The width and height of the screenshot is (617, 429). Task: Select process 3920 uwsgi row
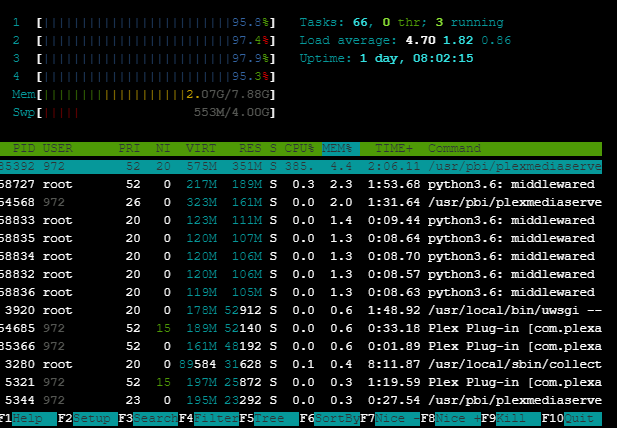pos(301,311)
